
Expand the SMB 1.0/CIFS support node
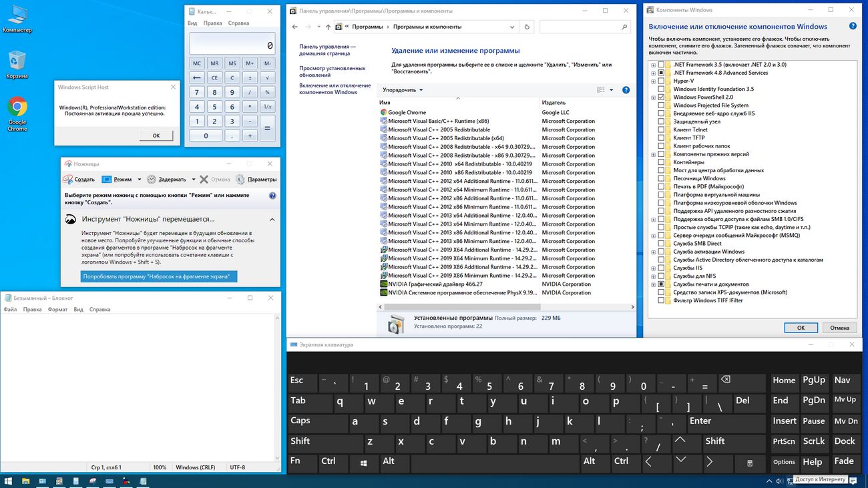[653, 219]
